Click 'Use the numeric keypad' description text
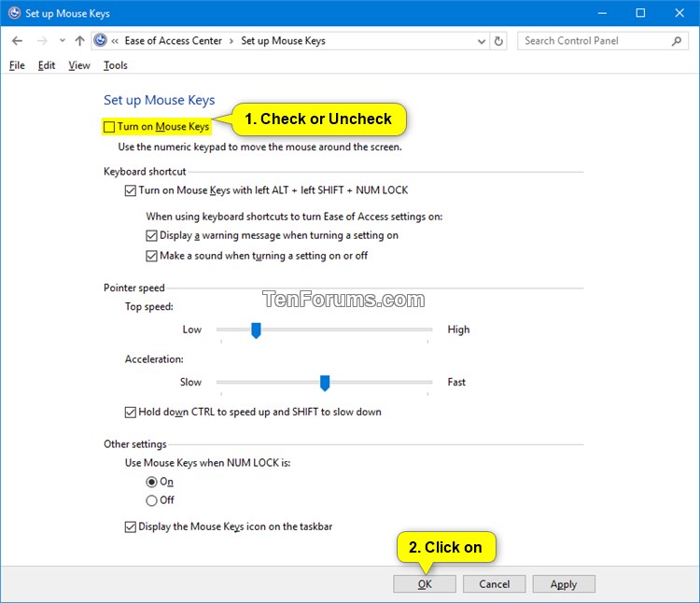Viewport: 700px width, 603px height. [x=259, y=147]
